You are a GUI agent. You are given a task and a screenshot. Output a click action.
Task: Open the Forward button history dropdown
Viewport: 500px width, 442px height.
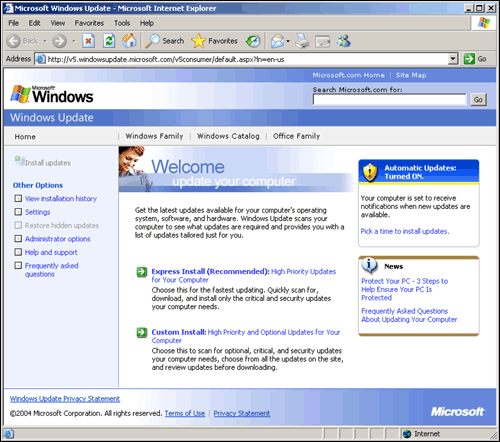(x=74, y=41)
